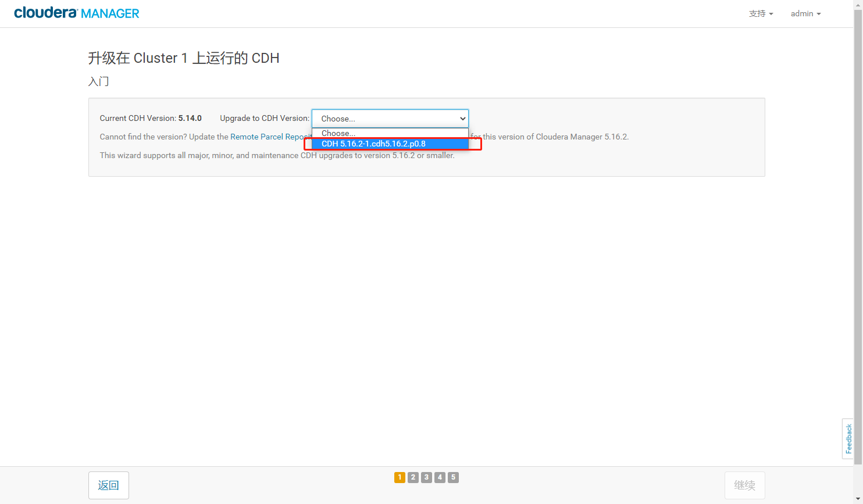The image size is (863, 504).
Task: Open the Remote Parcel Repository link
Action: [x=271, y=137]
